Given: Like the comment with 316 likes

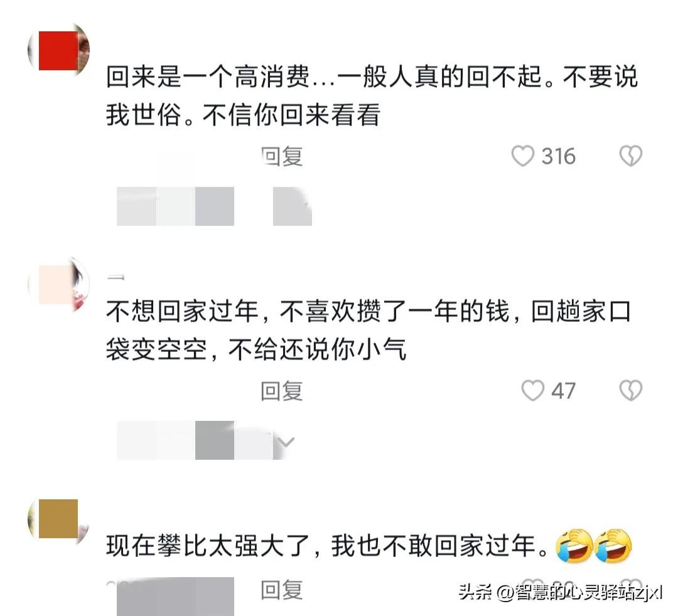Looking at the screenshot, I should point(523,156).
